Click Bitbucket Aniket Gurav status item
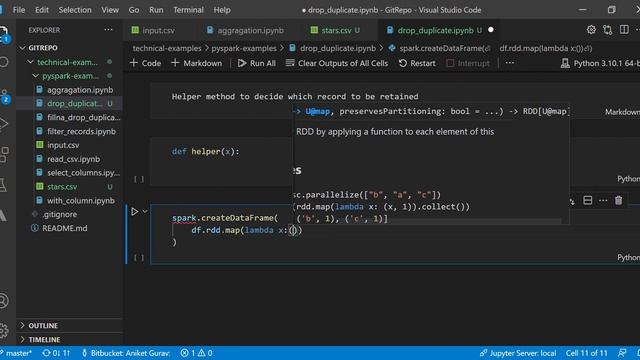The height and width of the screenshot is (360, 640). point(126,353)
